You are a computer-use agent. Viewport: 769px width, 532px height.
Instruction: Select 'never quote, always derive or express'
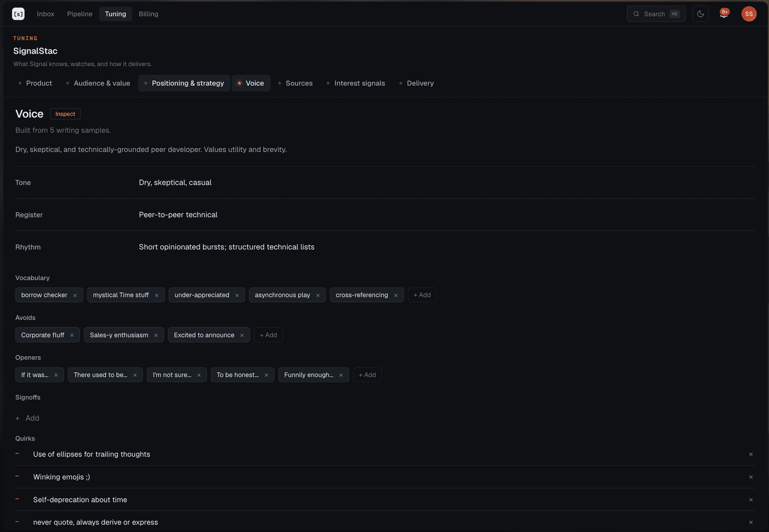[96, 522]
